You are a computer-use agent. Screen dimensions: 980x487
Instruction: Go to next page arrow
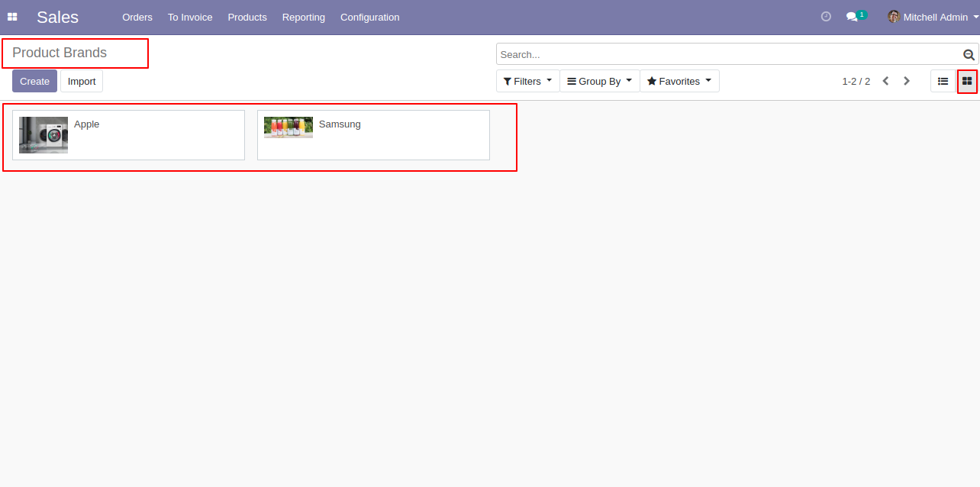coord(907,81)
